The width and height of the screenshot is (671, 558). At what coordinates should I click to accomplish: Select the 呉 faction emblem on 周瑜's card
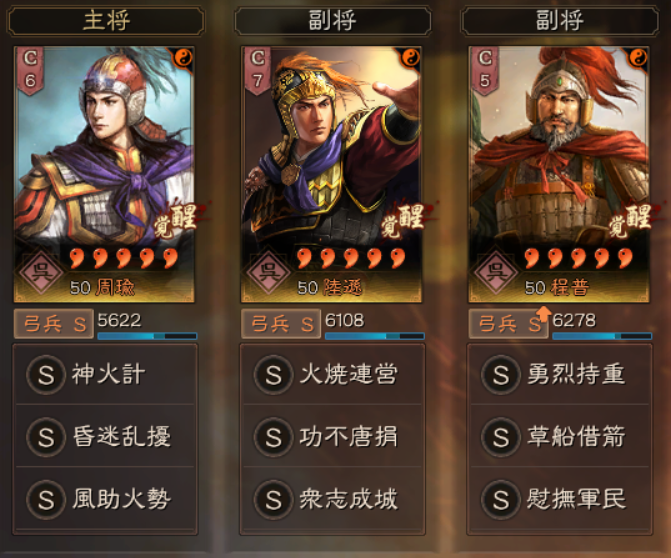click(42, 271)
